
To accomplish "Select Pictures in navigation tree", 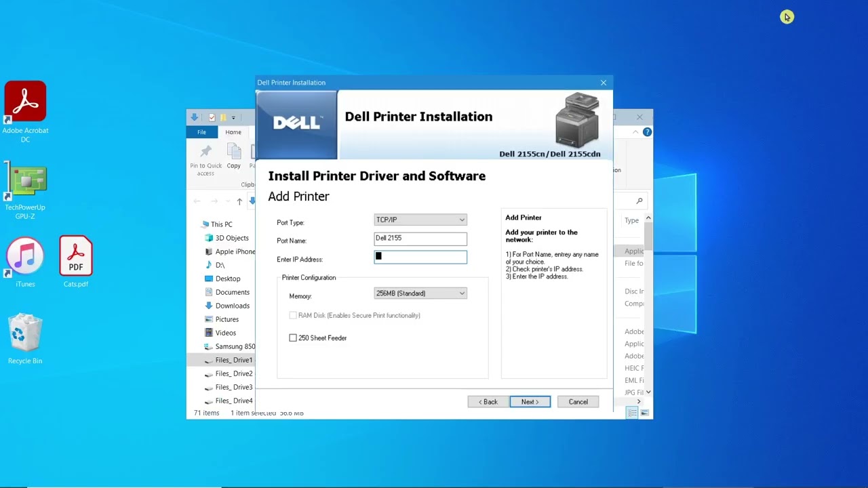I will tap(222, 319).
